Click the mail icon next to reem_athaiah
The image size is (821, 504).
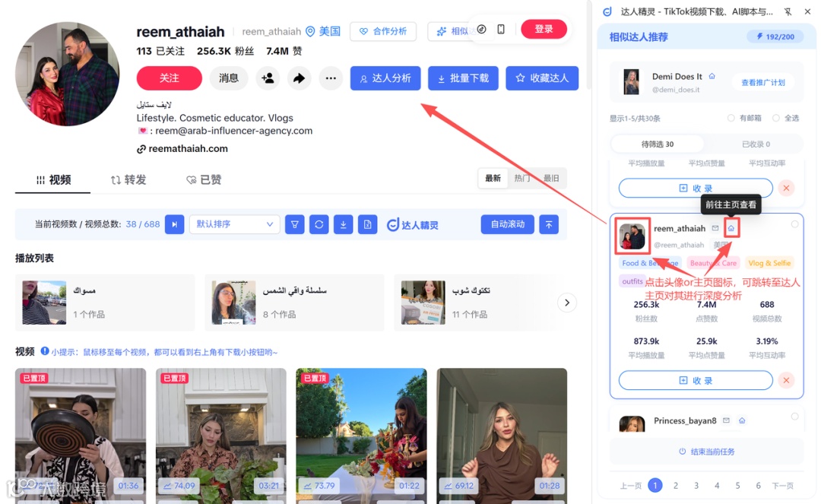[x=715, y=228]
